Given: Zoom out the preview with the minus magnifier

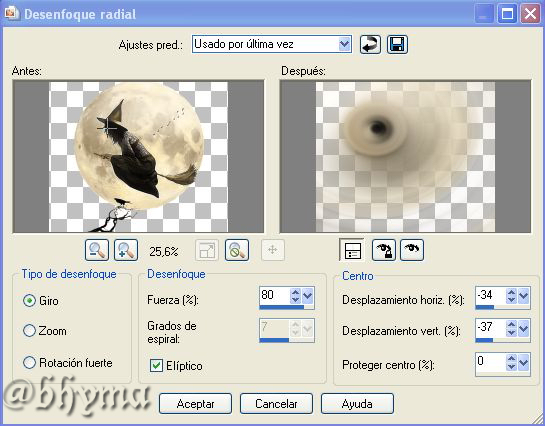Looking at the screenshot, I should (97, 250).
